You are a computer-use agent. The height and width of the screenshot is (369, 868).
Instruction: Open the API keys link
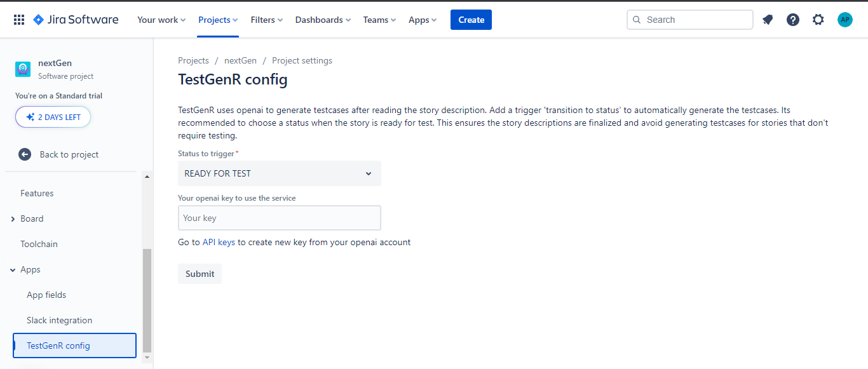(x=219, y=242)
